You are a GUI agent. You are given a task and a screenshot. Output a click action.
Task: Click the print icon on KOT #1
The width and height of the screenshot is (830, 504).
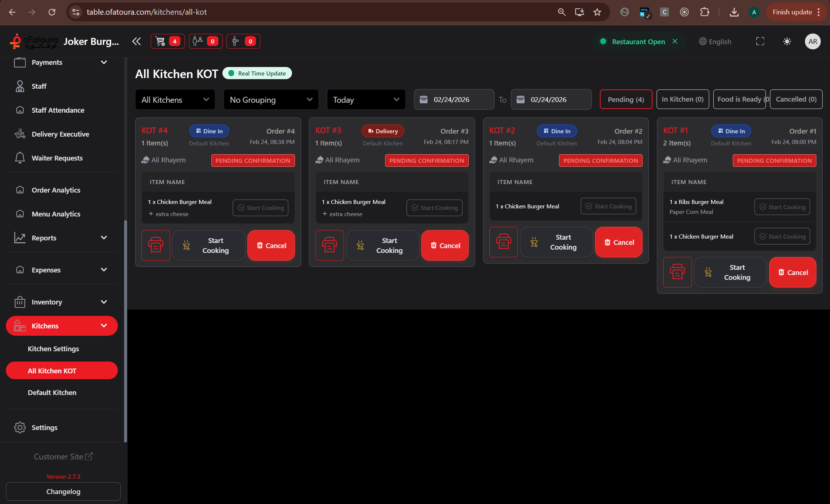click(x=677, y=272)
